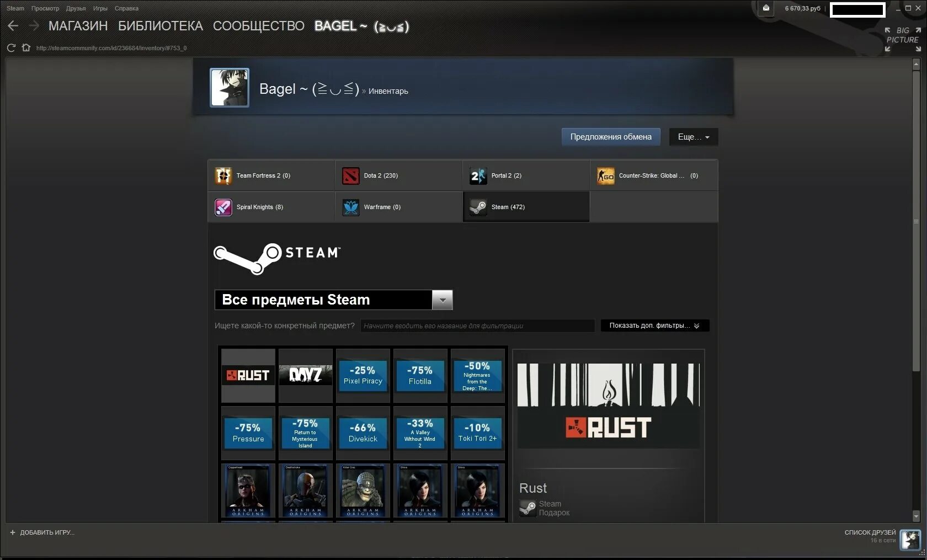The width and height of the screenshot is (927, 560).
Task: Open Portal 2 inventory tab
Action: click(x=526, y=175)
